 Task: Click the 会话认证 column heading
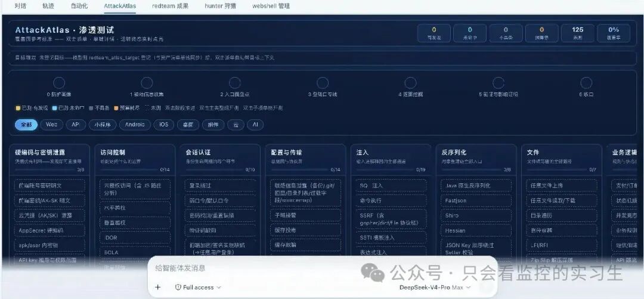(198, 152)
